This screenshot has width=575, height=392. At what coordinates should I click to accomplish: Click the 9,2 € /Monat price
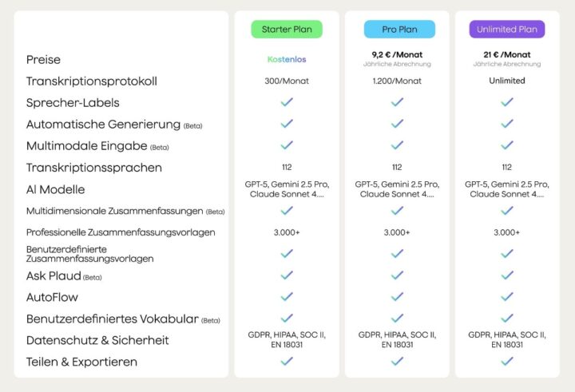point(397,55)
